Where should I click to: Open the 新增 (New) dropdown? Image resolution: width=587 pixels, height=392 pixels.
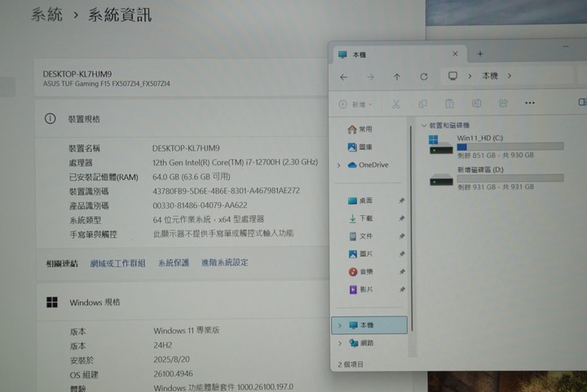coord(355,104)
